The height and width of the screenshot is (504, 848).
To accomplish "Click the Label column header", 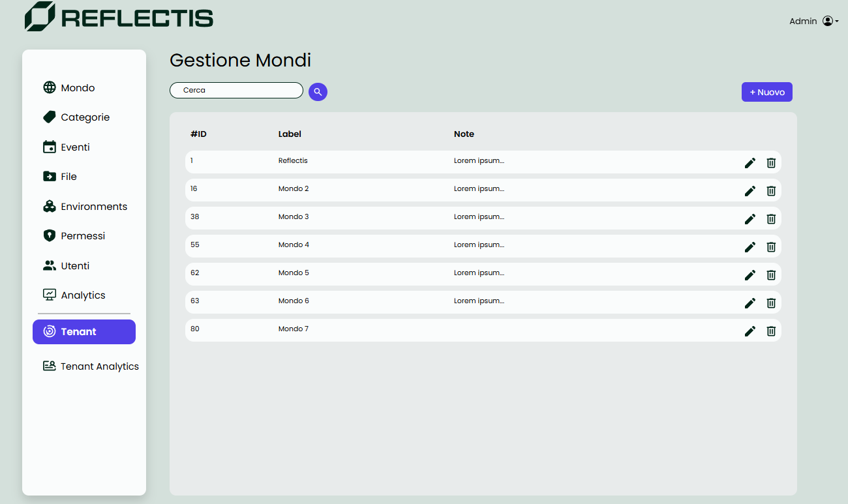I will tap(290, 134).
